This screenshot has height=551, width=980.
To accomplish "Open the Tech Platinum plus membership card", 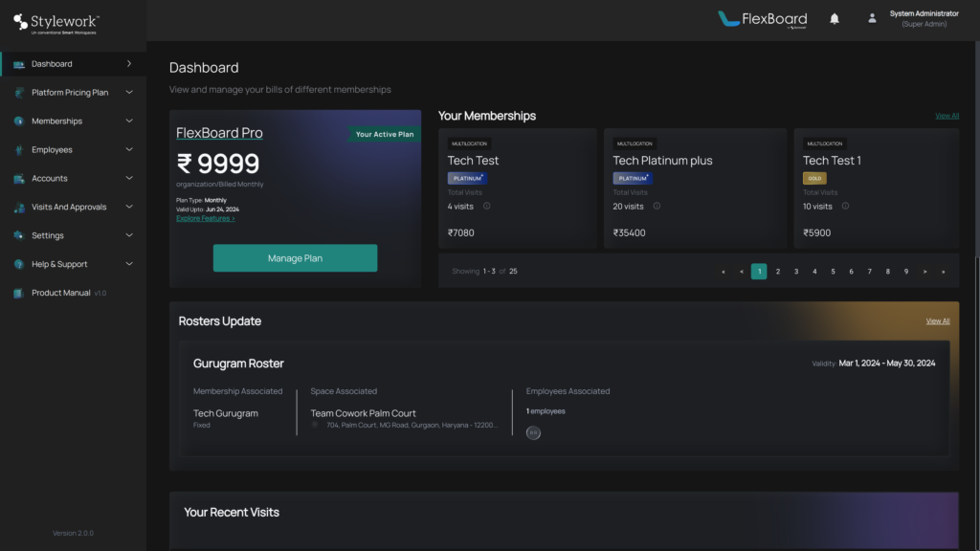I will (695, 188).
